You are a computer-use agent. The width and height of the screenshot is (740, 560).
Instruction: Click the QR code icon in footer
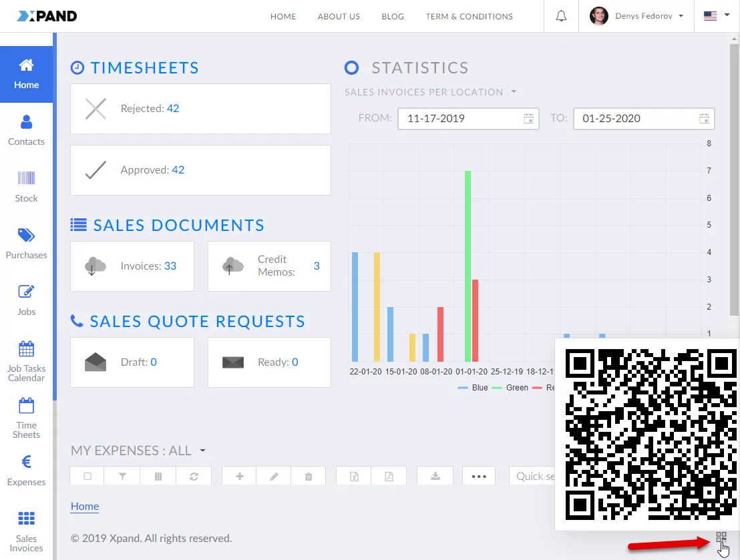pos(721,537)
